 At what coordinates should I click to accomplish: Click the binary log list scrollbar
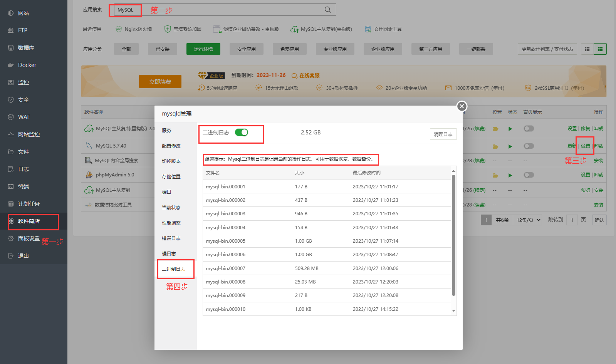453,235
